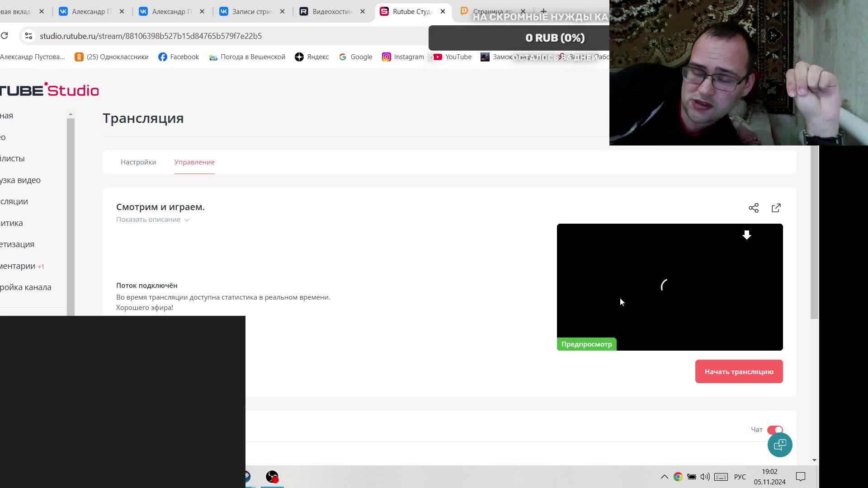
Task: Click the share icon for the stream
Action: tap(753, 208)
